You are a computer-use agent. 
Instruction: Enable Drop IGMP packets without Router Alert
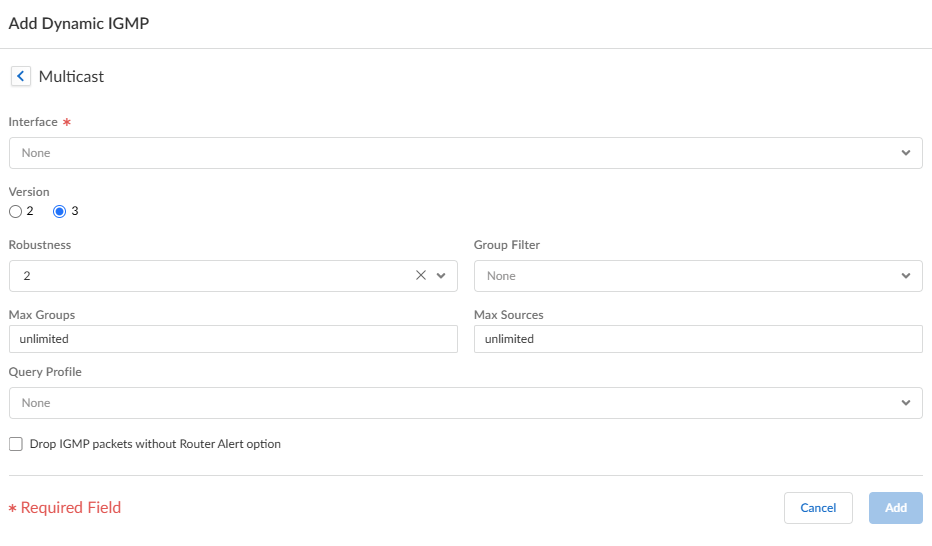[16, 444]
